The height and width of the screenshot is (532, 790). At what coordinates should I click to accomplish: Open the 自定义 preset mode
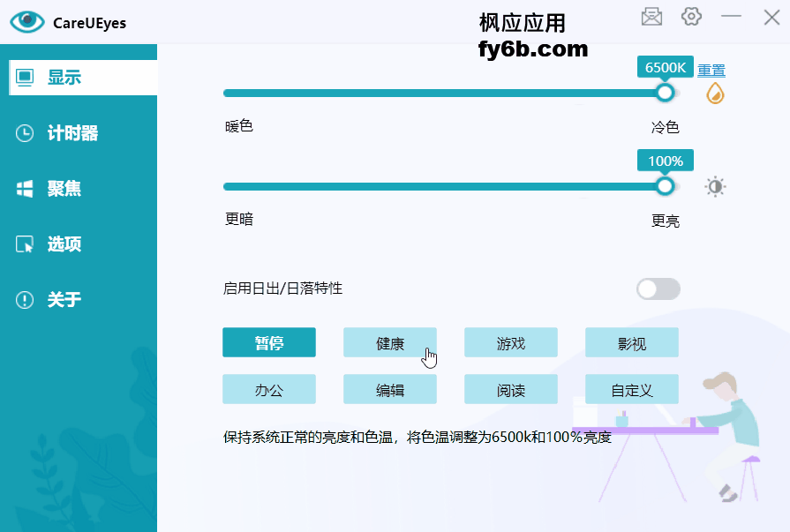coord(632,389)
